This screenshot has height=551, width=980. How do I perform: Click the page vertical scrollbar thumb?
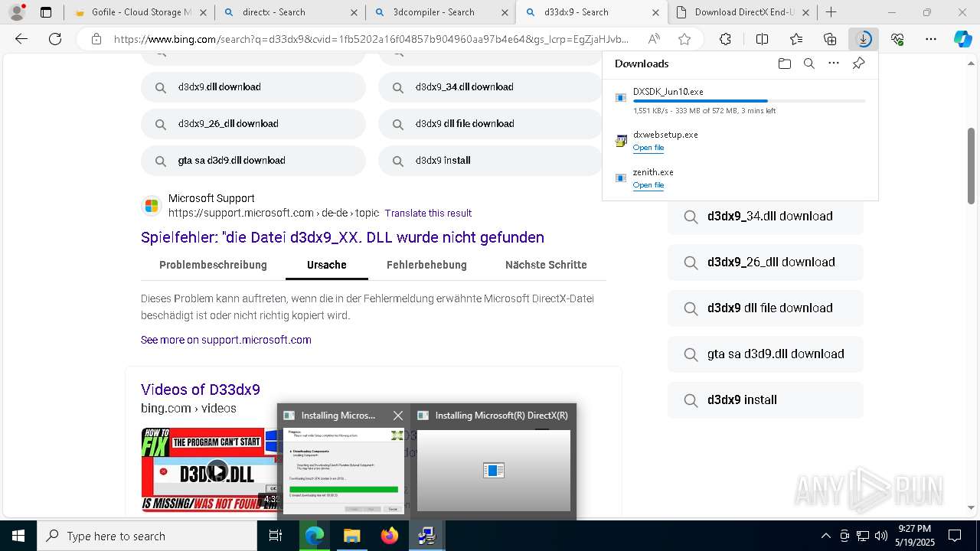click(972, 165)
